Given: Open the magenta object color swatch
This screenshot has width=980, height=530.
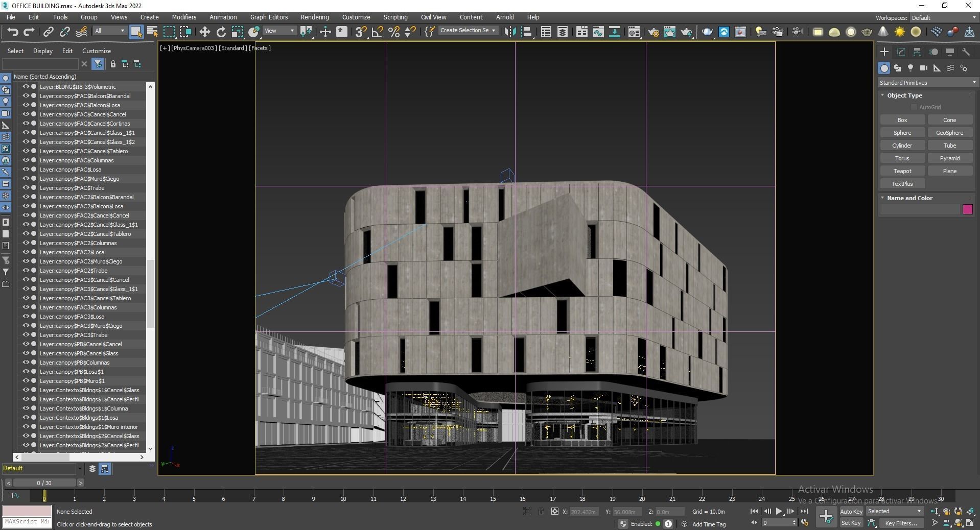Looking at the screenshot, I should [x=967, y=209].
